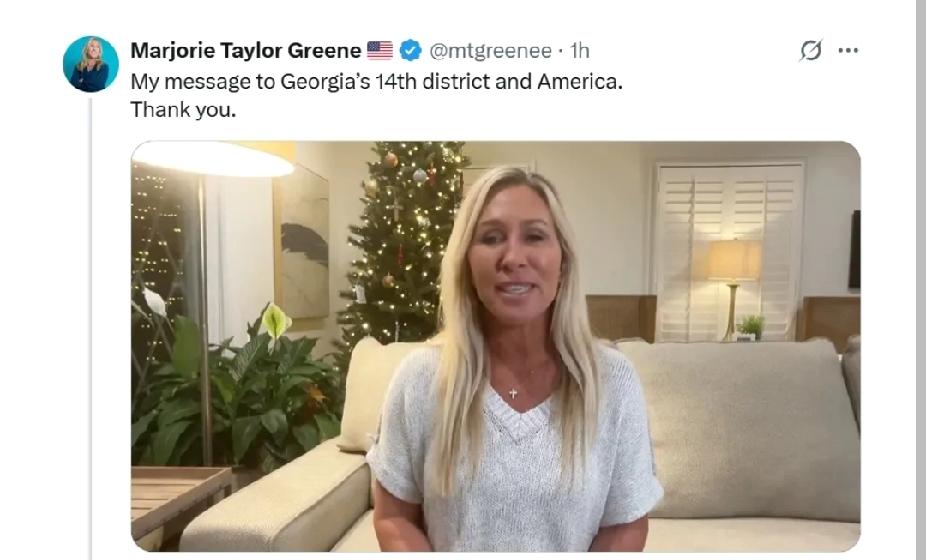The image size is (926, 560).
Task: Click the cross necklace in the video
Action: tap(513, 392)
